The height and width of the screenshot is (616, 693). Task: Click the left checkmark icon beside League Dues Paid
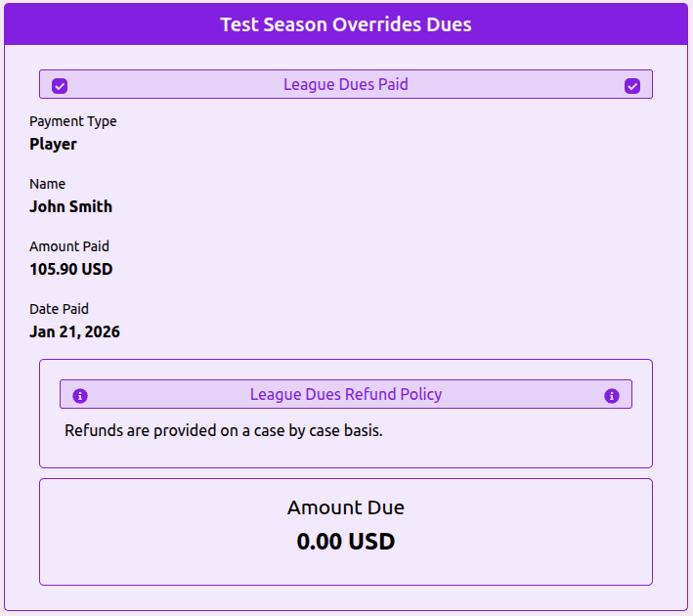tap(60, 86)
